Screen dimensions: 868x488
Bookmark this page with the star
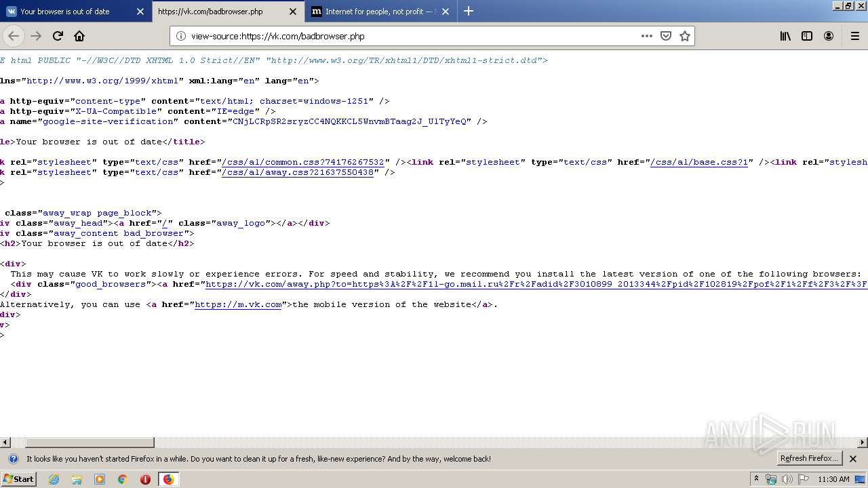[x=685, y=36]
